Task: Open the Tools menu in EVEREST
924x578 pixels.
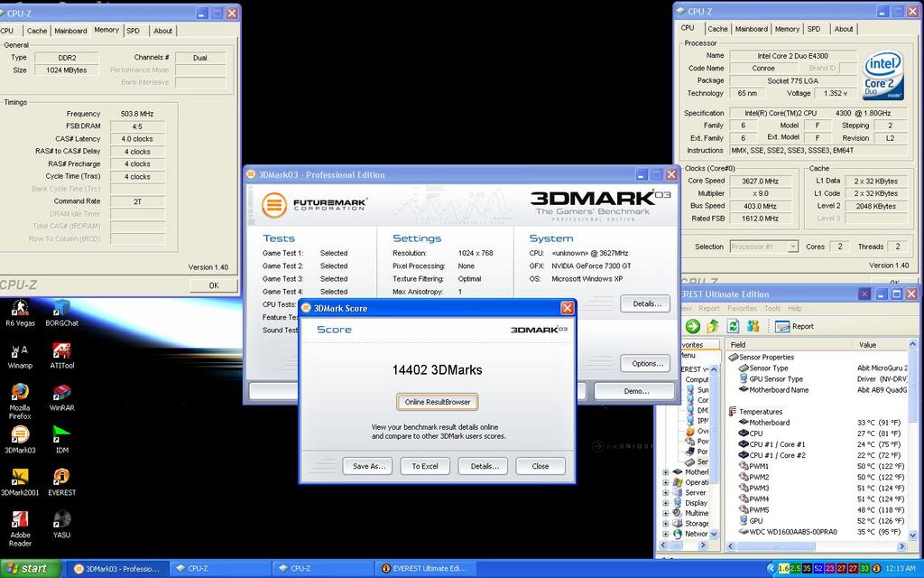Action: (772, 309)
